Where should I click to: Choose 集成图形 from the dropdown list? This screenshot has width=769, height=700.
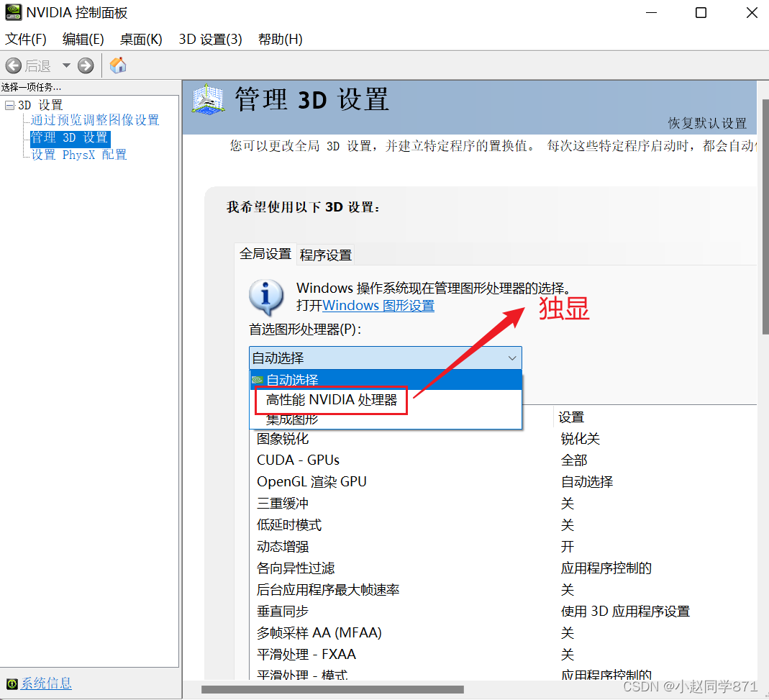(386, 420)
